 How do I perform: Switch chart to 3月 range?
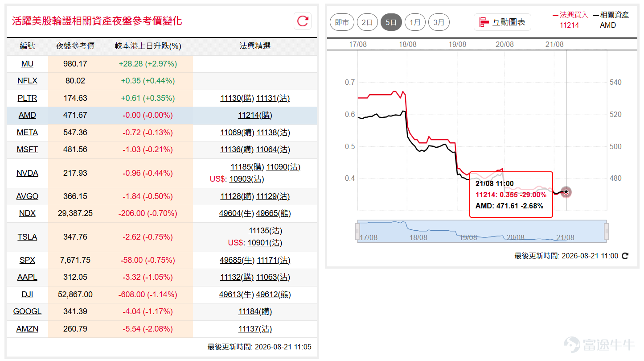pyautogui.click(x=439, y=22)
